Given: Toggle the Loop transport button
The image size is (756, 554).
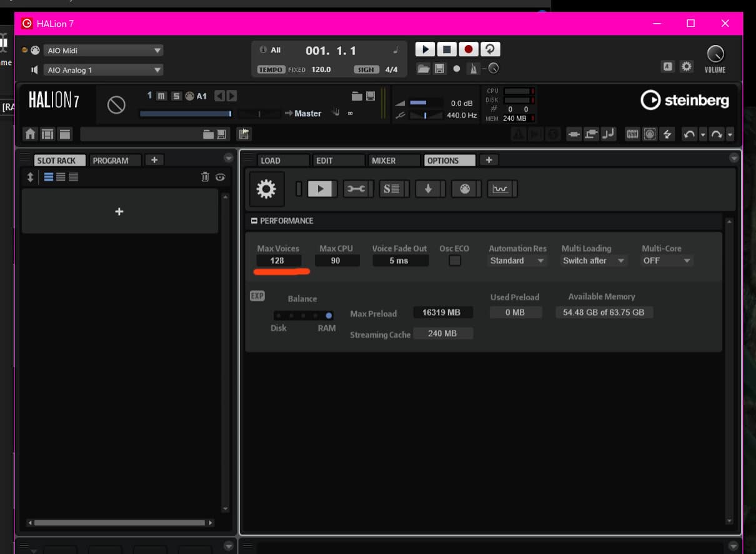Looking at the screenshot, I should tap(491, 49).
